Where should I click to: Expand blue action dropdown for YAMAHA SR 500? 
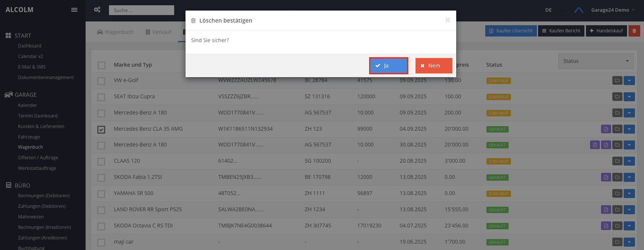click(629, 194)
